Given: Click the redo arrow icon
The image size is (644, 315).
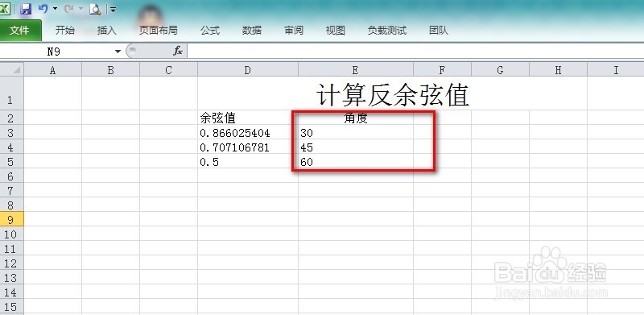Looking at the screenshot, I should 69,9.
